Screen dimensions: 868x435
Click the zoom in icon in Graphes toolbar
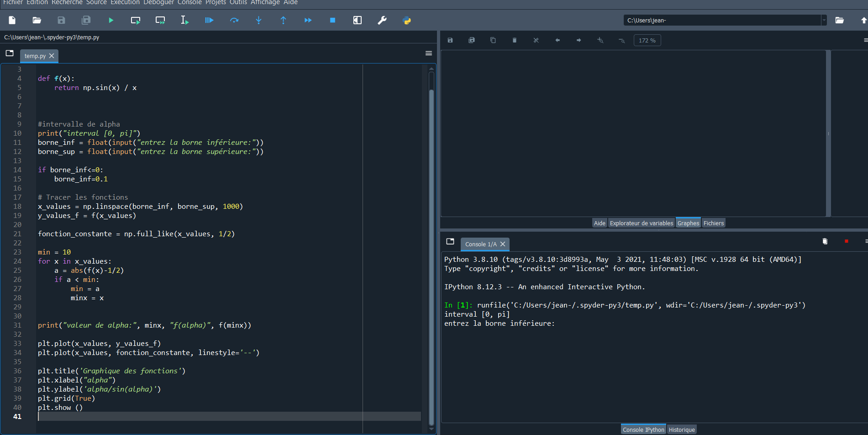(x=600, y=41)
